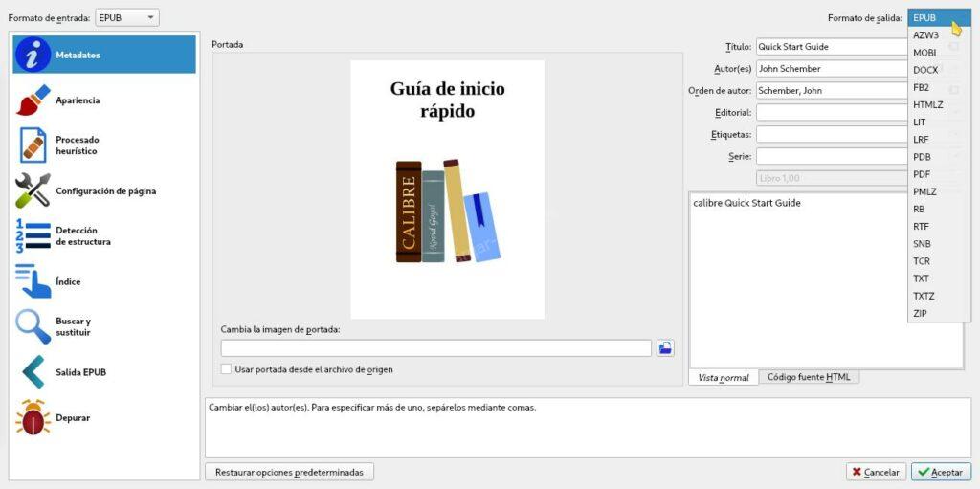Click in the comments text 'calibre Quick Start Guide'
The width and height of the screenshot is (980, 489).
point(746,203)
